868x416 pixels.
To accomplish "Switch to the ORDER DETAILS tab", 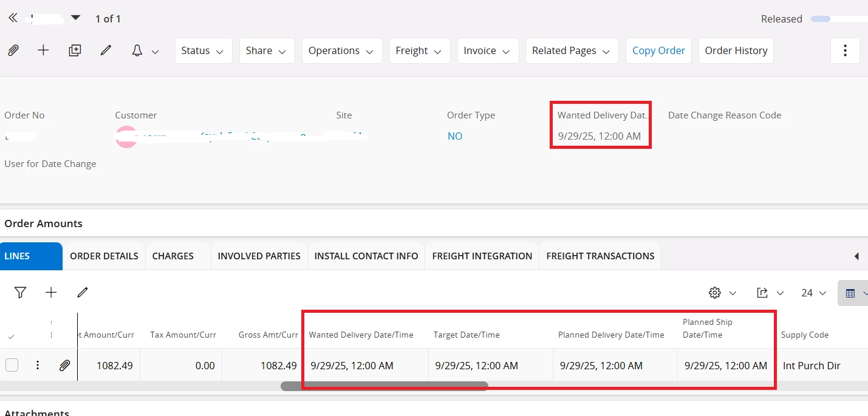I will click(104, 256).
